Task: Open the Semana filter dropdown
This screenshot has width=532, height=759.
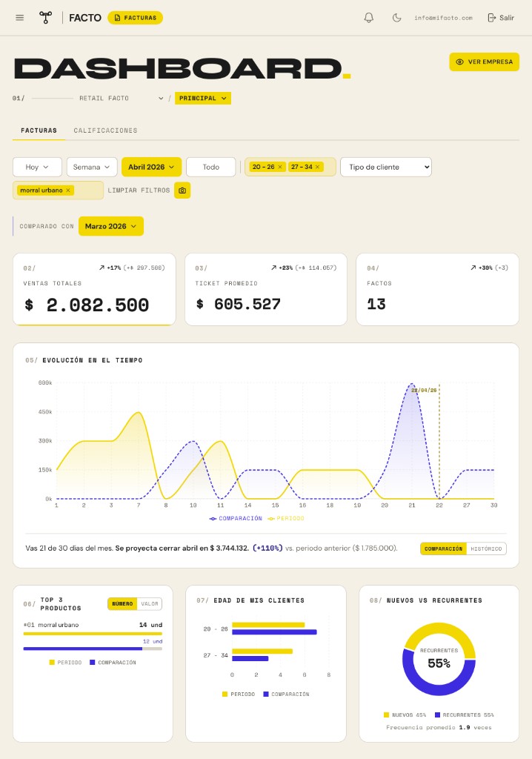Action: pyautogui.click(x=92, y=167)
